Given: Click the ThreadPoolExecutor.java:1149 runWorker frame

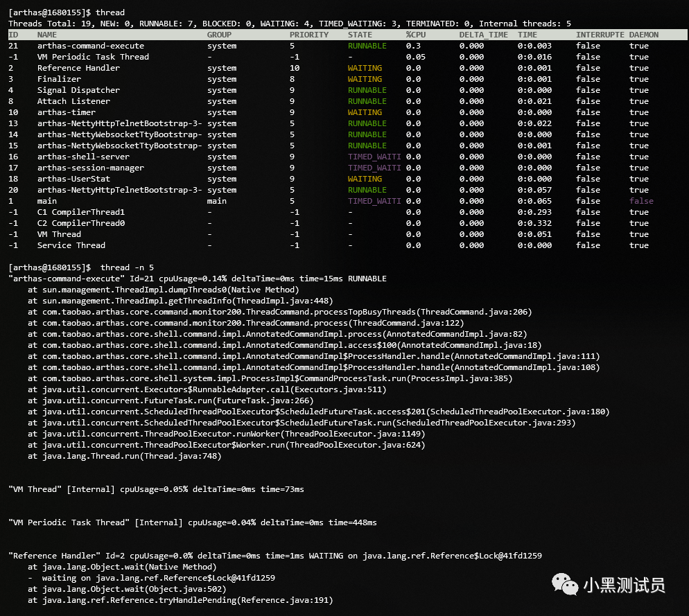Looking at the screenshot, I should click(226, 434).
